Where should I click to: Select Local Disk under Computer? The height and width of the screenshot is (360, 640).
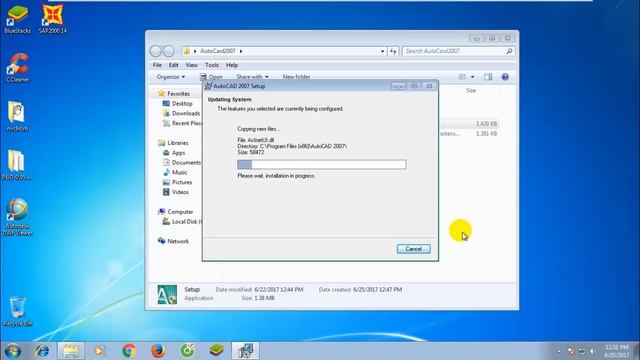(182, 222)
